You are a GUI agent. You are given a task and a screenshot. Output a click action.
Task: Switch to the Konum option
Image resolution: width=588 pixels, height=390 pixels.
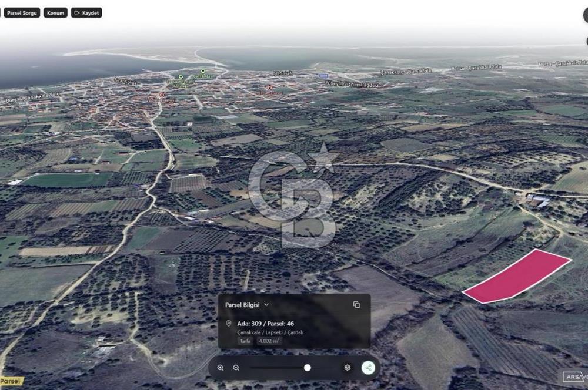click(55, 12)
